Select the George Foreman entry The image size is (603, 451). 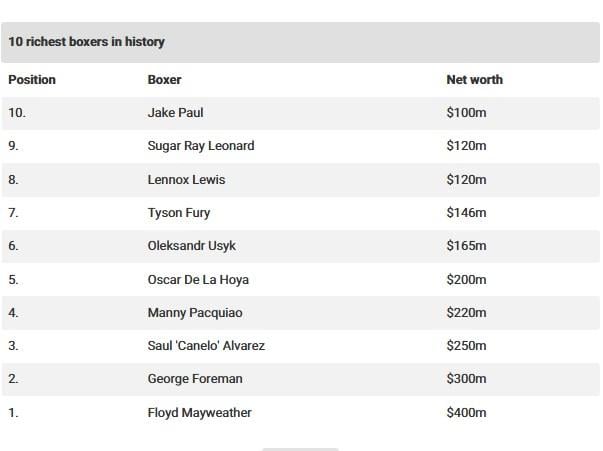195,379
